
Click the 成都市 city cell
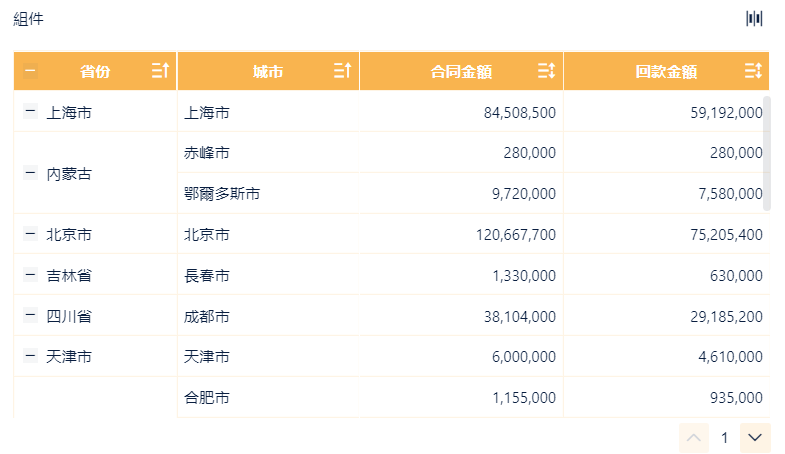207,316
